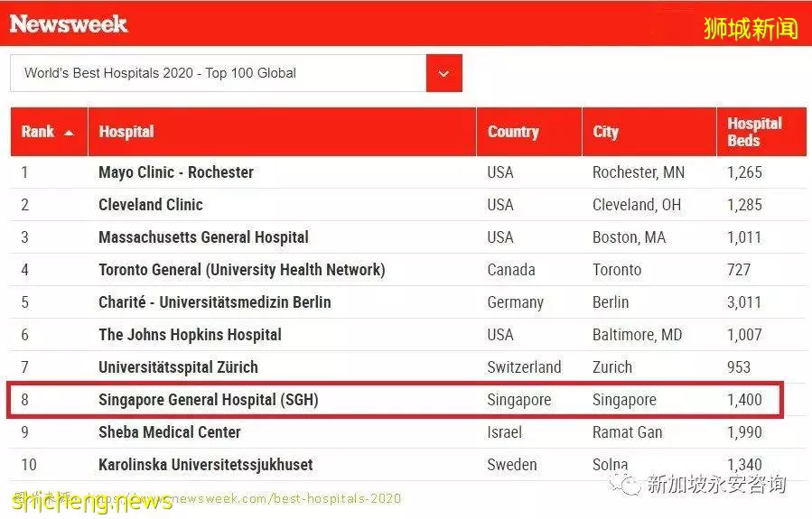
Task: Click the beds value 727
Action: point(739,270)
